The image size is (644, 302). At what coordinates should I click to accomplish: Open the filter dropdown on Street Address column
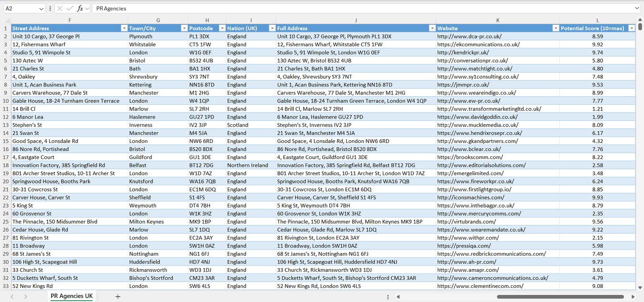pos(124,28)
